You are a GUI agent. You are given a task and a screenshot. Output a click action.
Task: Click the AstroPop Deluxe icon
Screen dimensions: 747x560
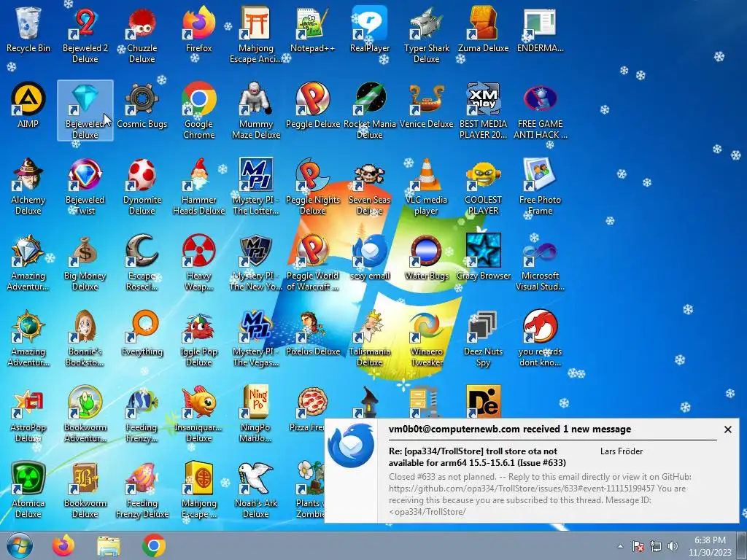(28, 414)
